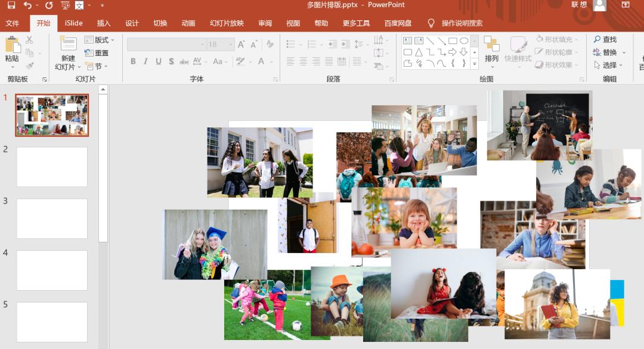
Task: Switch to Insert (插入) tab
Action: point(104,23)
